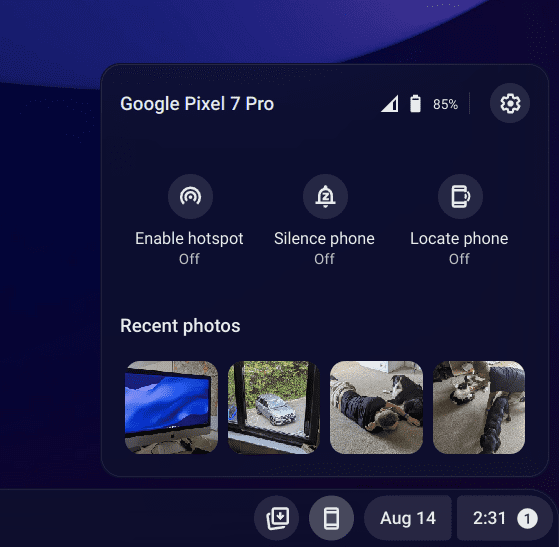Viewport: 559px width, 547px height.
Task: Click the Locate phone label text
Action: click(x=459, y=239)
